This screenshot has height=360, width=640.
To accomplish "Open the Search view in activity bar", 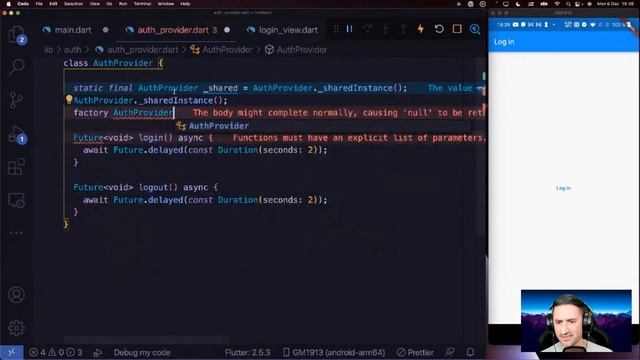I will (x=16, y=67).
